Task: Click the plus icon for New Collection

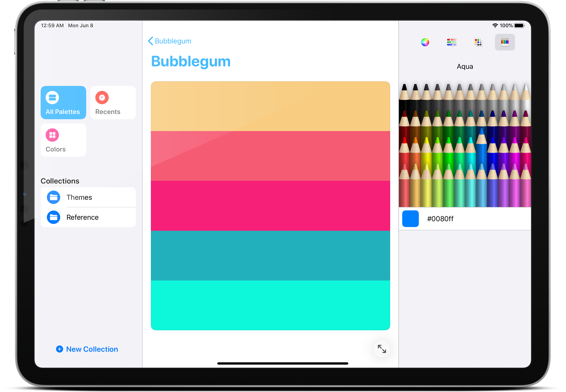Action: [x=59, y=349]
